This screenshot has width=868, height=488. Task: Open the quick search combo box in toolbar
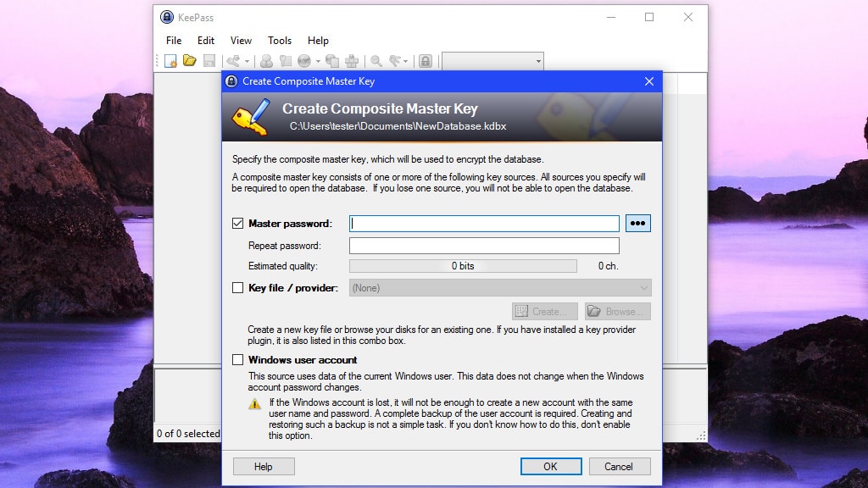(x=492, y=61)
